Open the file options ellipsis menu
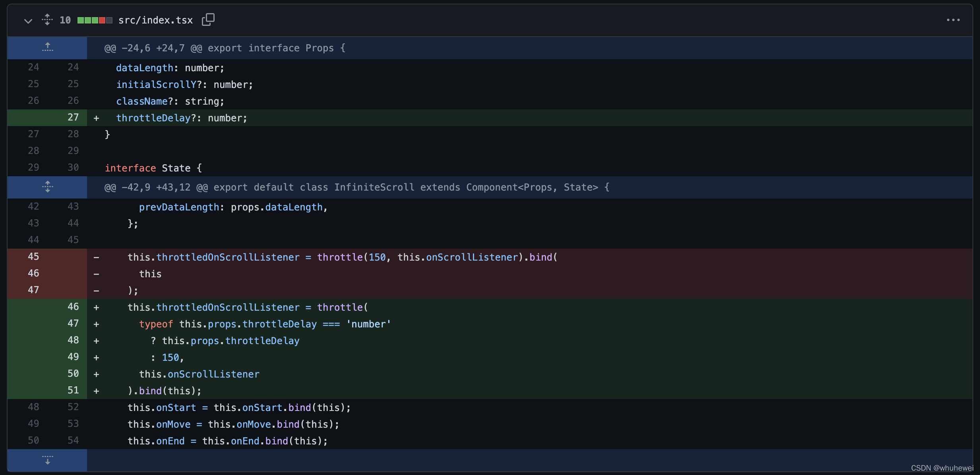The height and width of the screenshot is (475, 980). pos(953,20)
